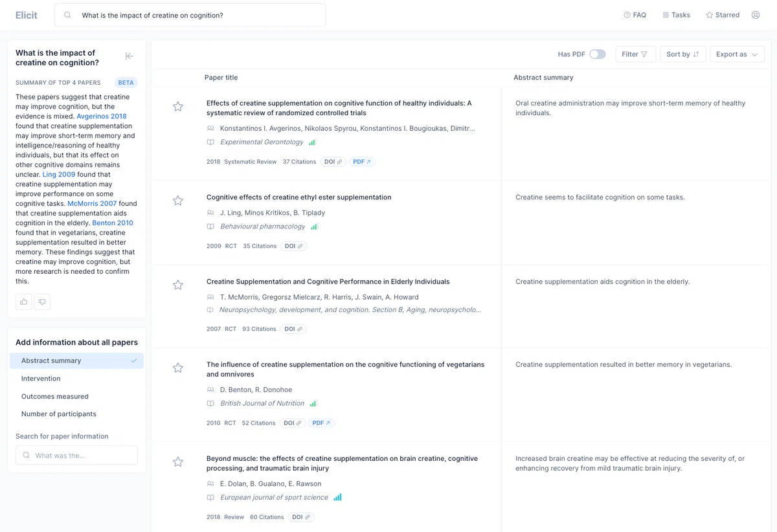Click '37 Citations' on Avgerinos paper
777x532 pixels.
(299, 162)
